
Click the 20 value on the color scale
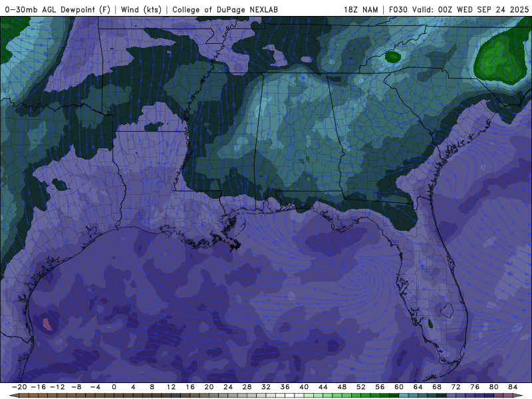pos(209,387)
